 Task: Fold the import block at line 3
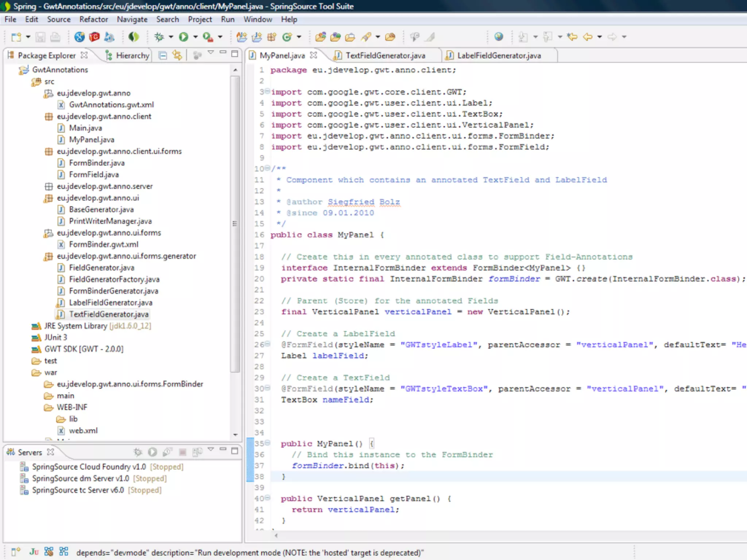267,91
